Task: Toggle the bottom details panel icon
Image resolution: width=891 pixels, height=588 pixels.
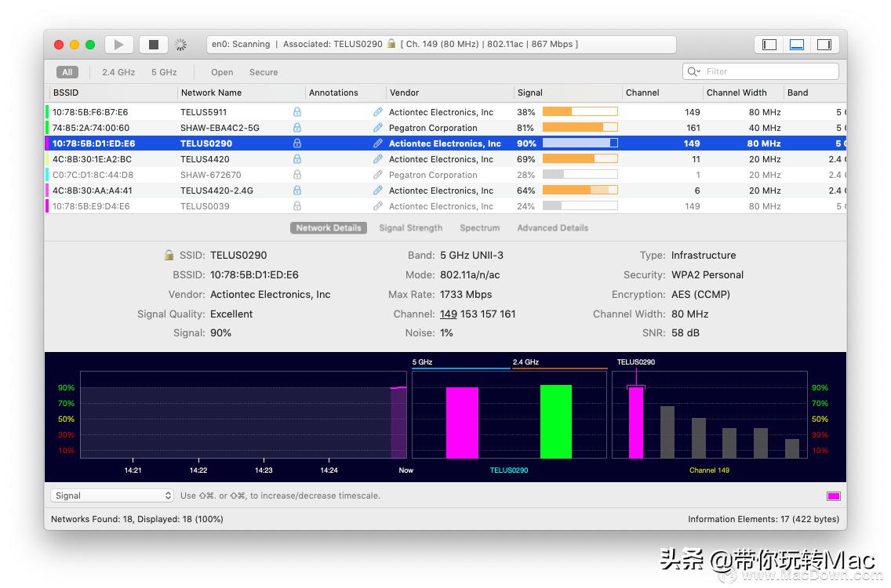Action: coord(797,45)
